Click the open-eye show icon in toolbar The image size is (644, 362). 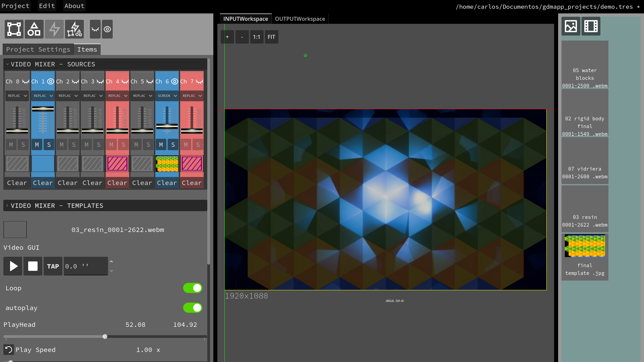(x=107, y=29)
